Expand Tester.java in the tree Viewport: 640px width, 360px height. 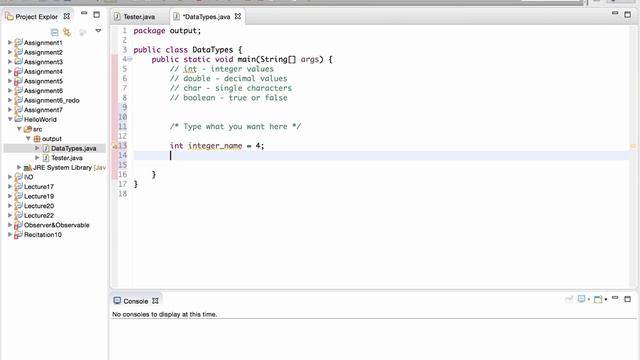(37, 158)
